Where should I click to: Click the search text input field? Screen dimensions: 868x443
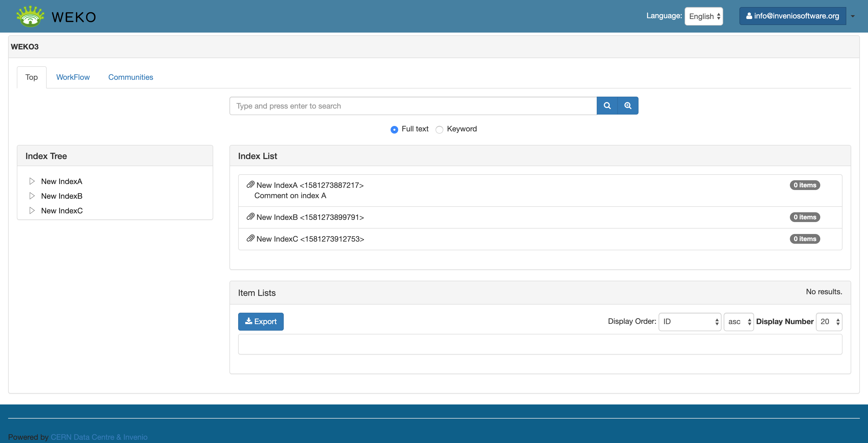[x=413, y=106]
